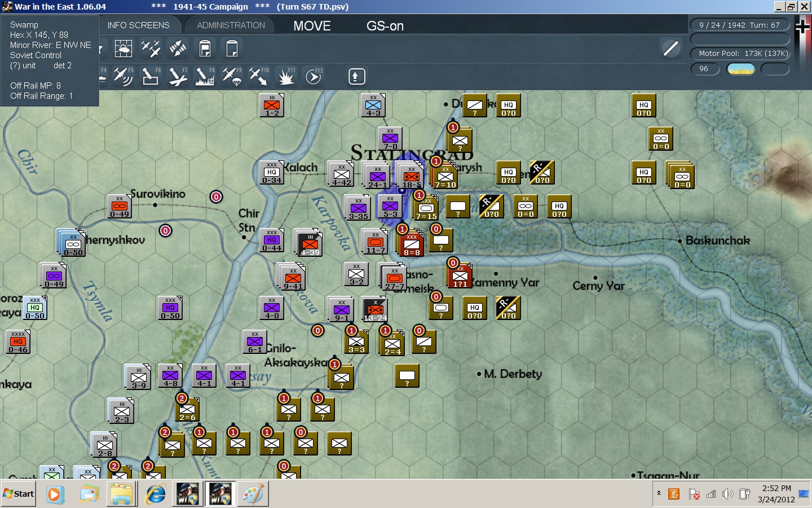Select the 27-7 panzer stack

394,278
